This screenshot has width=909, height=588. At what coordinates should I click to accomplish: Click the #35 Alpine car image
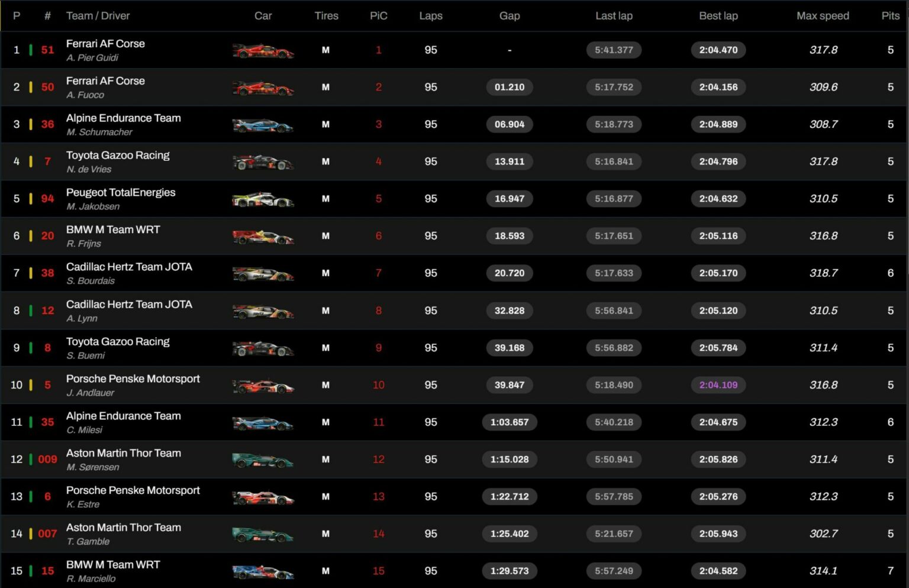(263, 424)
